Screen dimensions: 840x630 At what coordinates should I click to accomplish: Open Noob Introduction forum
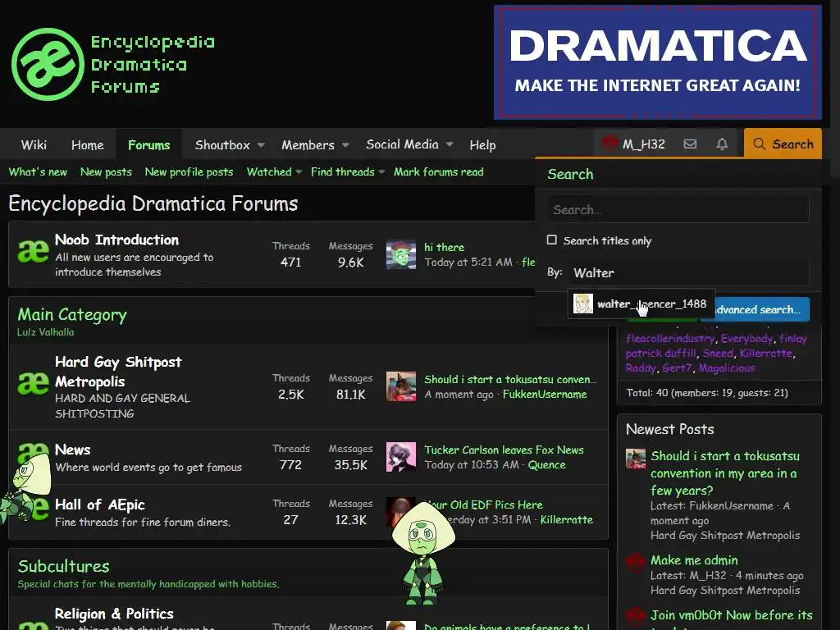click(x=116, y=240)
